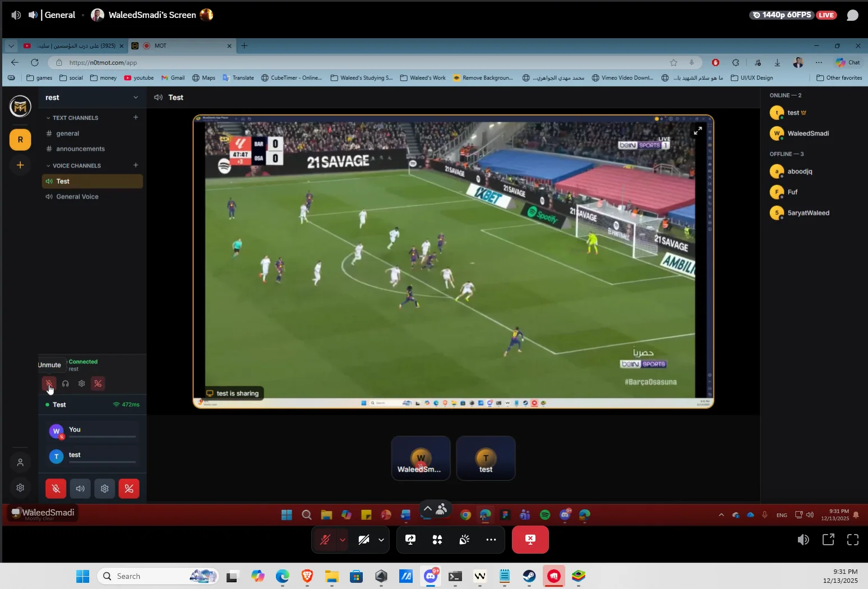Open the Discord soundboard icon
The image size is (868, 589).
click(464, 540)
